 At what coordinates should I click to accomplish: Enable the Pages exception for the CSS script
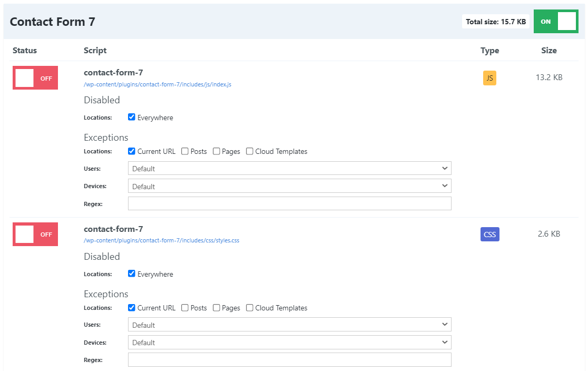(x=216, y=307)
